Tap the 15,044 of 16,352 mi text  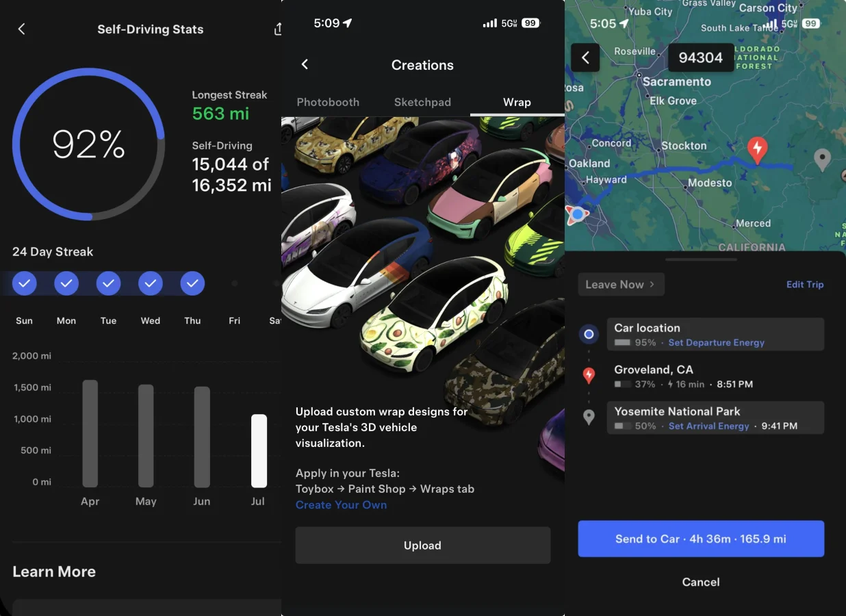point(232,175)
